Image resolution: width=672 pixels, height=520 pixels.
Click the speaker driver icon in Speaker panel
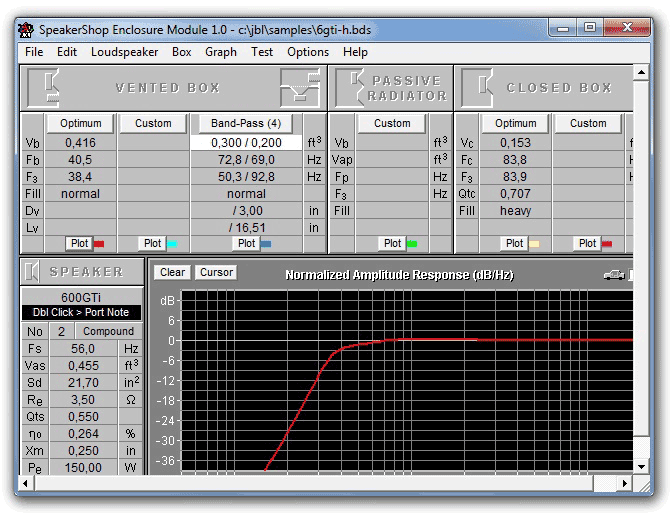(x=33, y=271)
